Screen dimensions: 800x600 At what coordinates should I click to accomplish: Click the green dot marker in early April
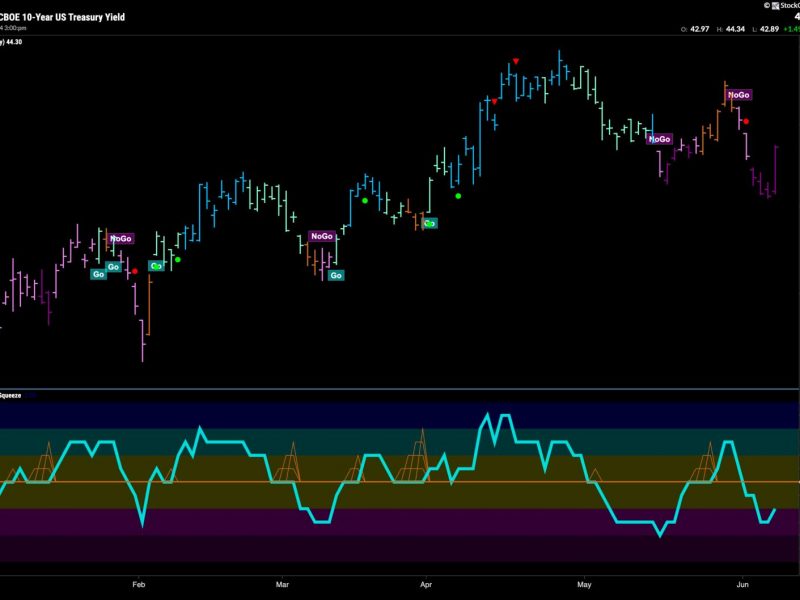coord(458,196)
